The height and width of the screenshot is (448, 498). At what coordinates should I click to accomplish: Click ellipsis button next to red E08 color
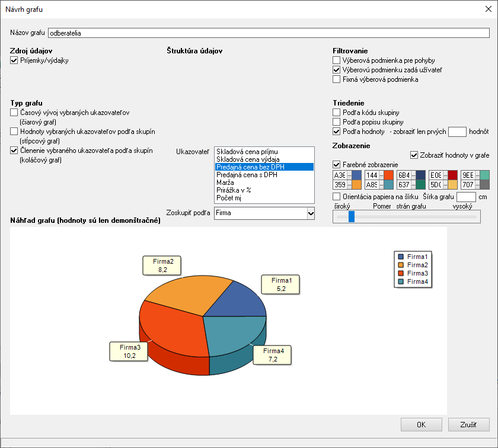pos(445,175)
